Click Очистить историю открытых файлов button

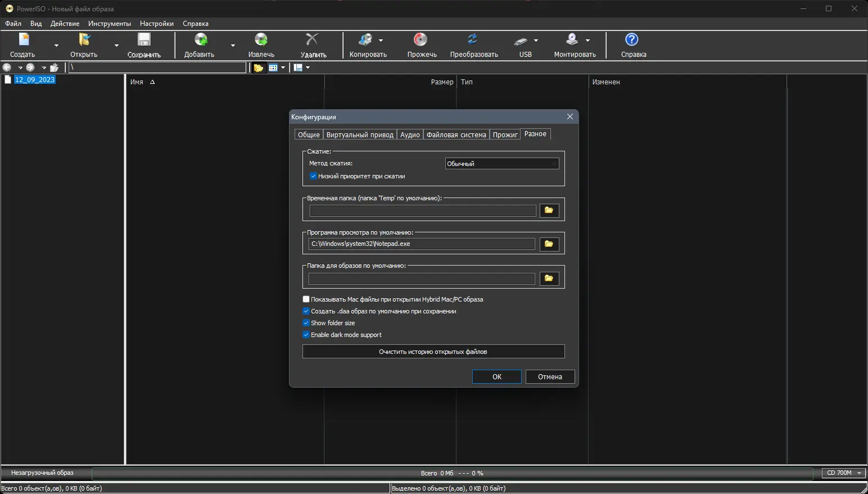point(433,352)
